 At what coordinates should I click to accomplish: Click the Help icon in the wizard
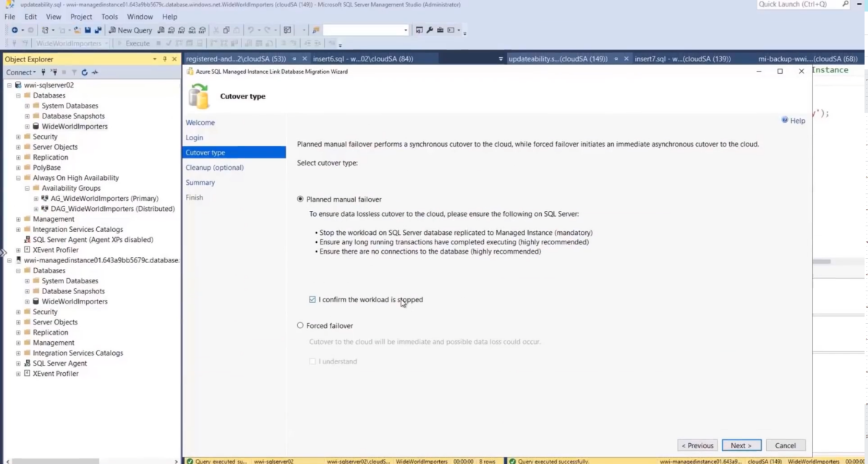pos(785,120)
